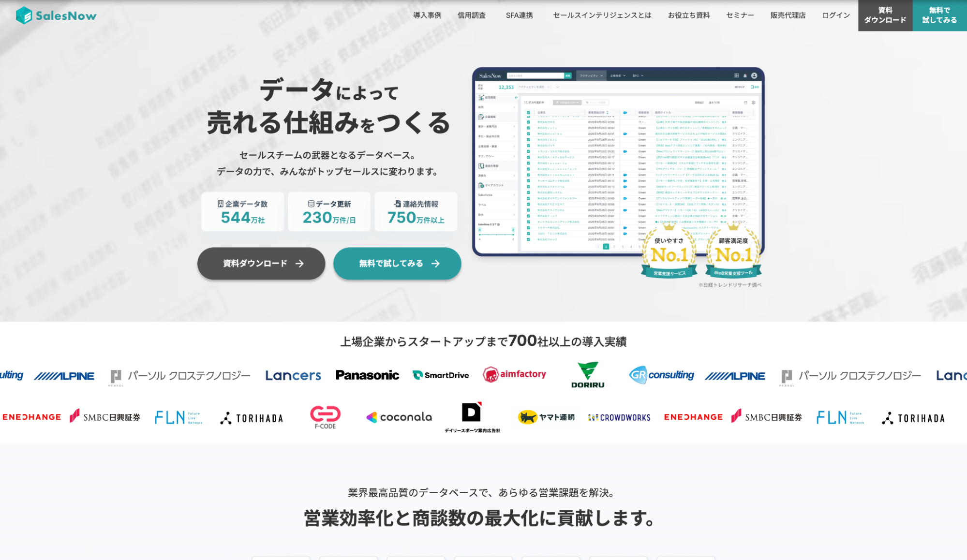967x560 pixels.
Task: Click the 700社以上の導入実績 heading
Action: (x=484, y=341)
